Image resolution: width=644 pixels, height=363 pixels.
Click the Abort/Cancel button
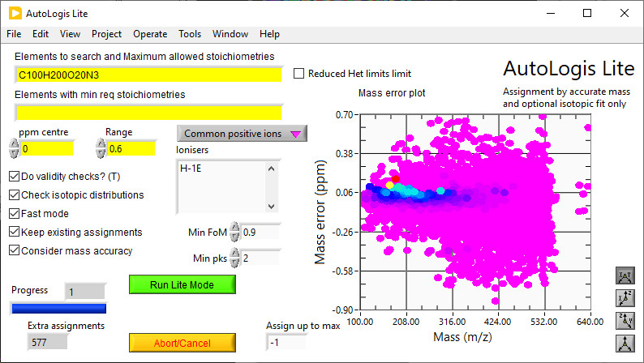click(x=182, y=343)
